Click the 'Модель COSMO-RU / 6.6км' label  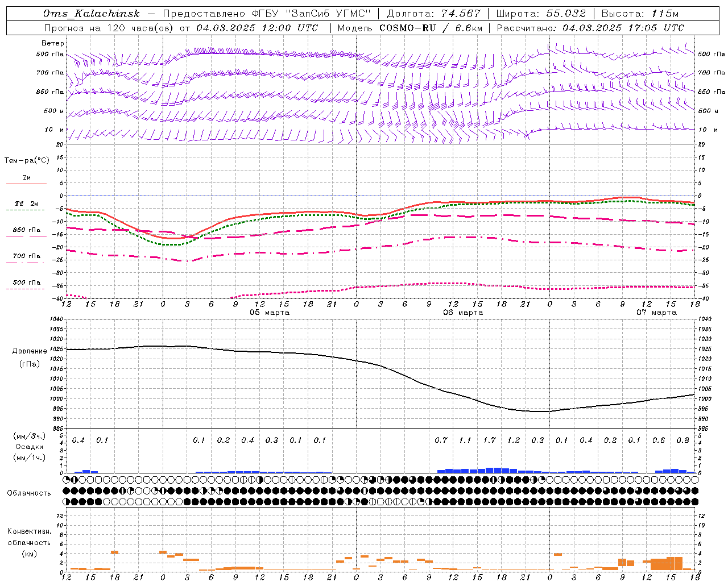pos(410,28)
